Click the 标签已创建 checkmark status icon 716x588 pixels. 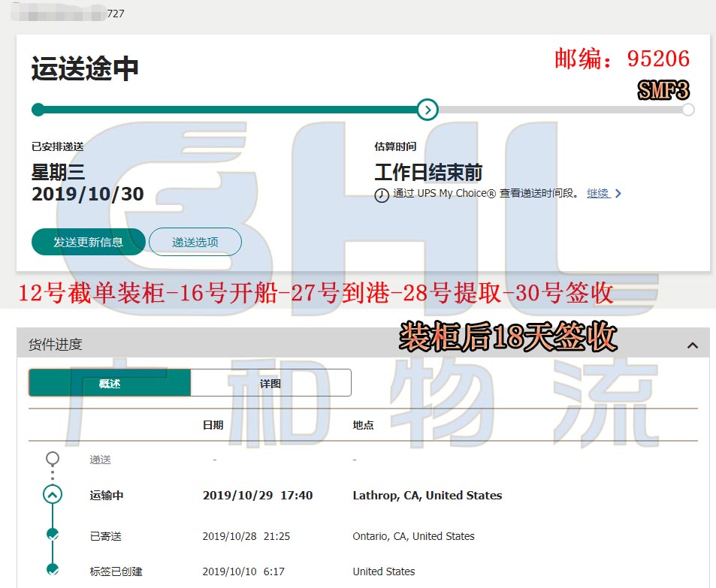tap(52, 570)
